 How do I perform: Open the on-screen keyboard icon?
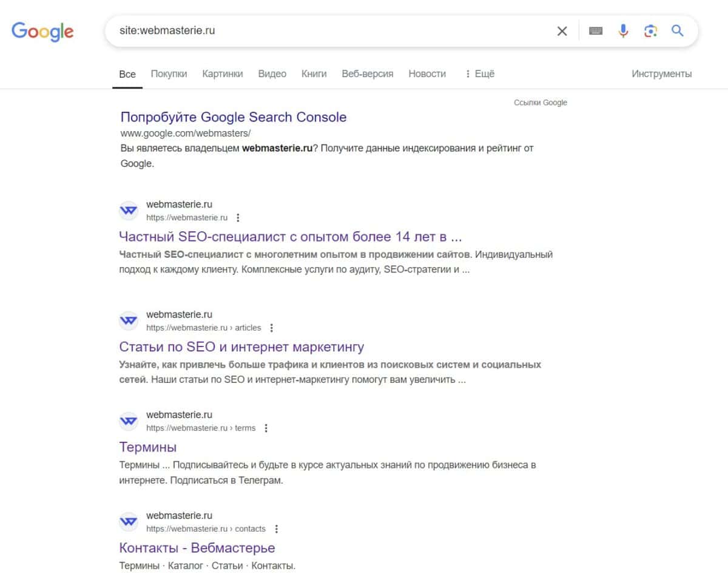595,31
